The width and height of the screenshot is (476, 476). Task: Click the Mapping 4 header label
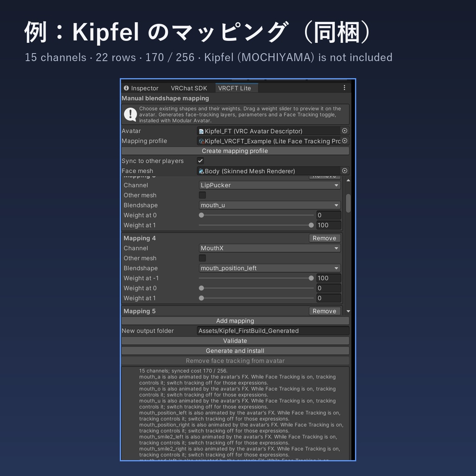point(139,238)
